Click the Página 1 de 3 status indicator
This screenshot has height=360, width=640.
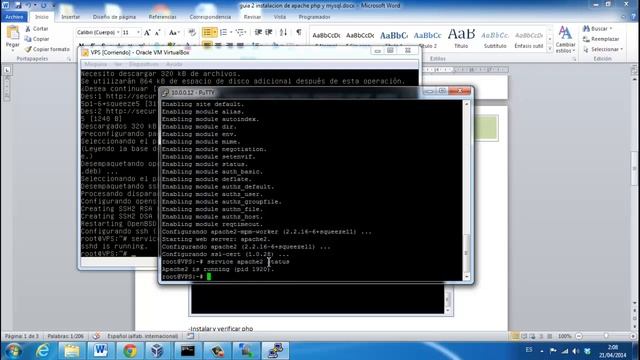click(x=22, y=336)
